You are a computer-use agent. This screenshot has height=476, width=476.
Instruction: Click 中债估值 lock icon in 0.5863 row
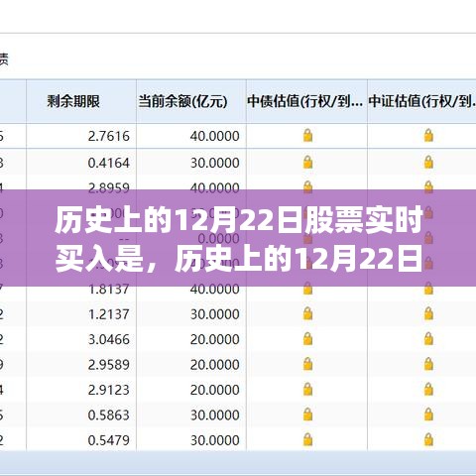click(x=307, y=415)
